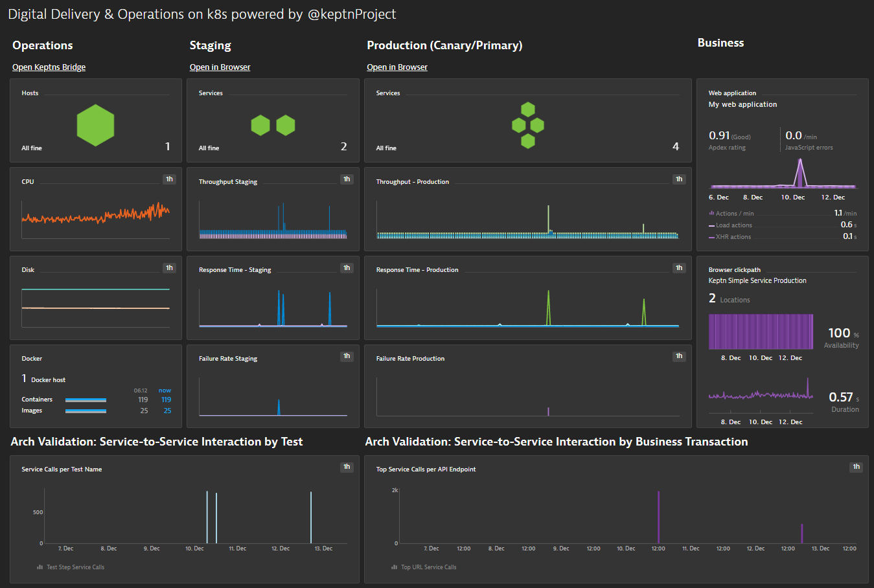Open the Production Services tile title

(x=388, y=93)
